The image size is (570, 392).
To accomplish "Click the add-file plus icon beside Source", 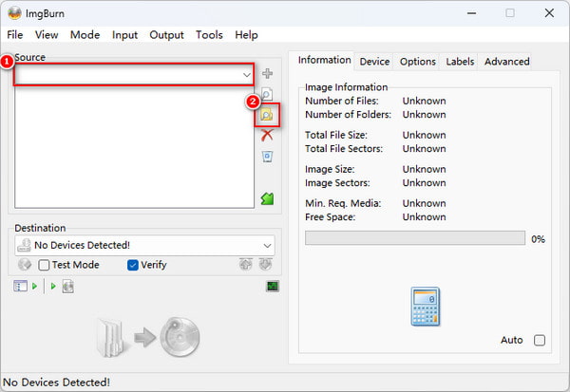I will pos(268,73).
